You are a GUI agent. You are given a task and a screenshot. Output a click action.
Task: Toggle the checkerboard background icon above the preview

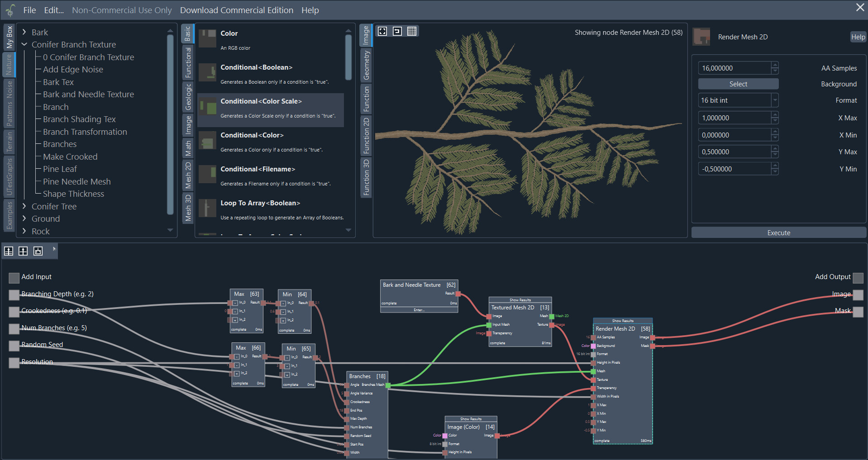coord(412,31)
